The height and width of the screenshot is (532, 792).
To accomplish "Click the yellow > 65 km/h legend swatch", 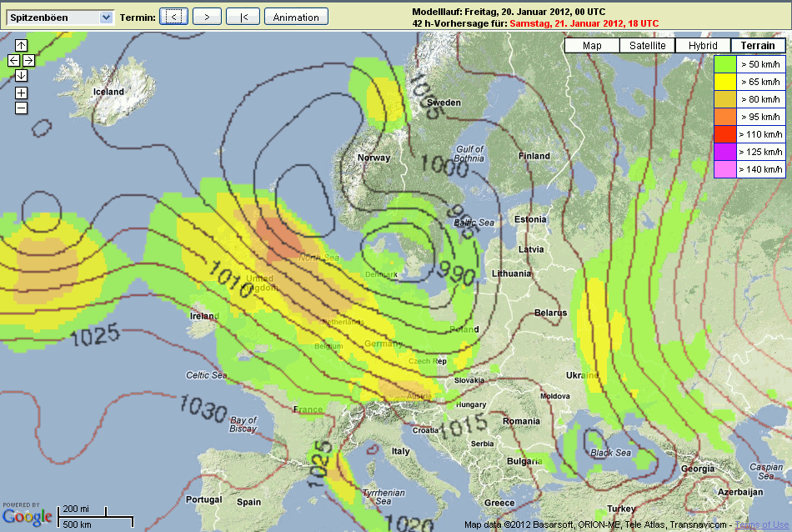I will coord(724,82).
